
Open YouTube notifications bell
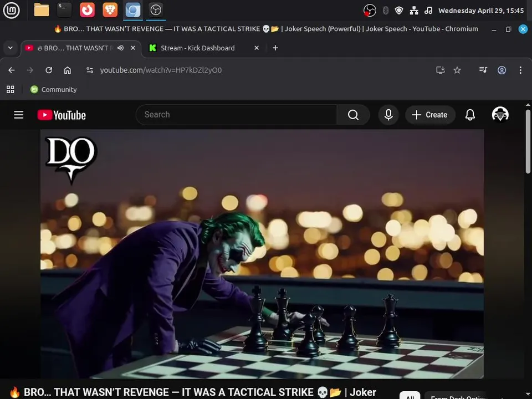470,115
